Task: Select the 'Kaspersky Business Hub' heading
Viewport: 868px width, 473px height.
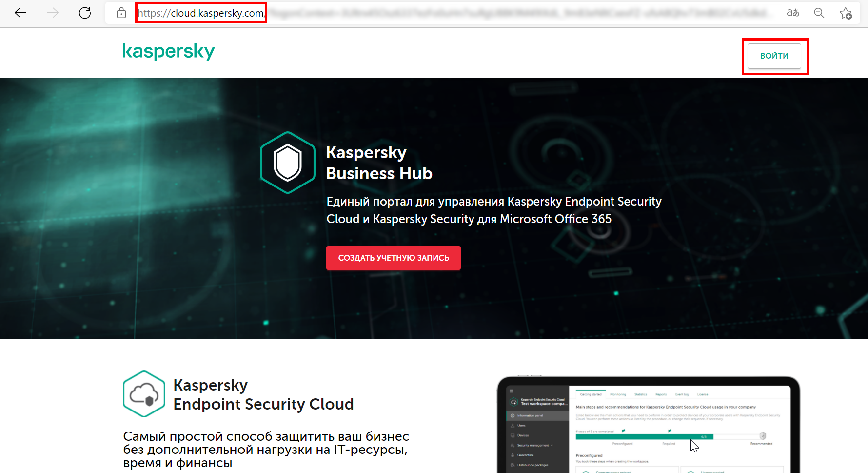Action: click(x=379, y=163)
